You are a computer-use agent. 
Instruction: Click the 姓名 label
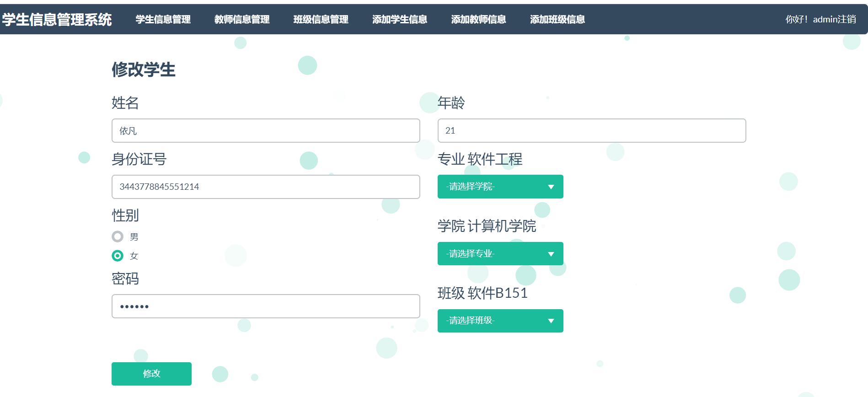125,103
